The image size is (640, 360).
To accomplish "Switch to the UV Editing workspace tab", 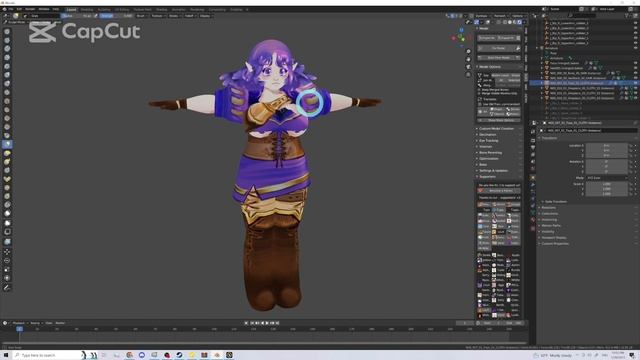I will click(122, 9).
